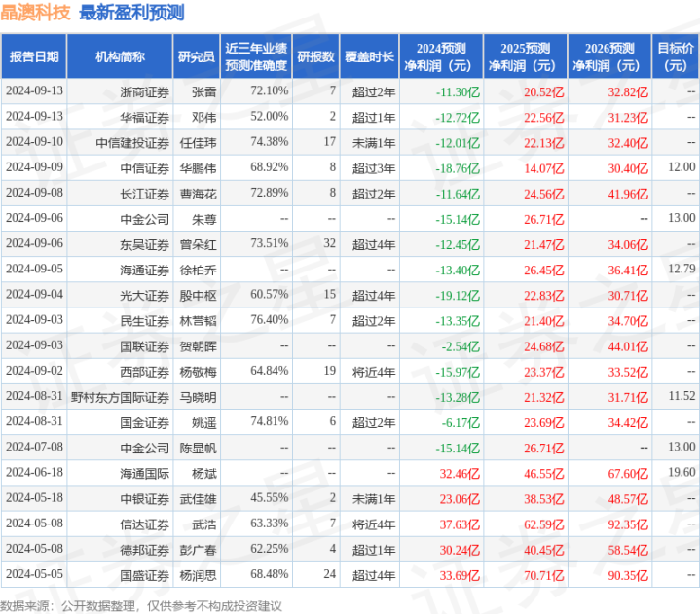Select the 报告日期 column header
The width and height of the screenshot is (700, 614).
34,56
